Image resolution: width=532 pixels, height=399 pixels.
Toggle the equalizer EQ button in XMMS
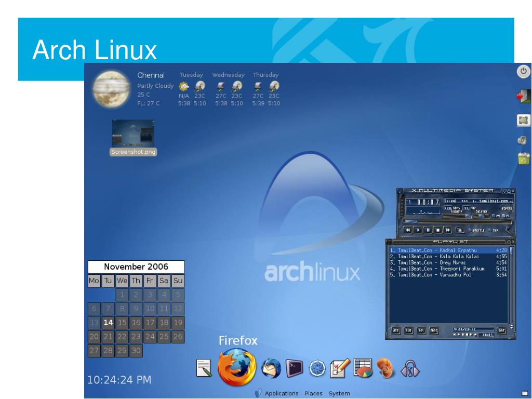pos(496,216)
